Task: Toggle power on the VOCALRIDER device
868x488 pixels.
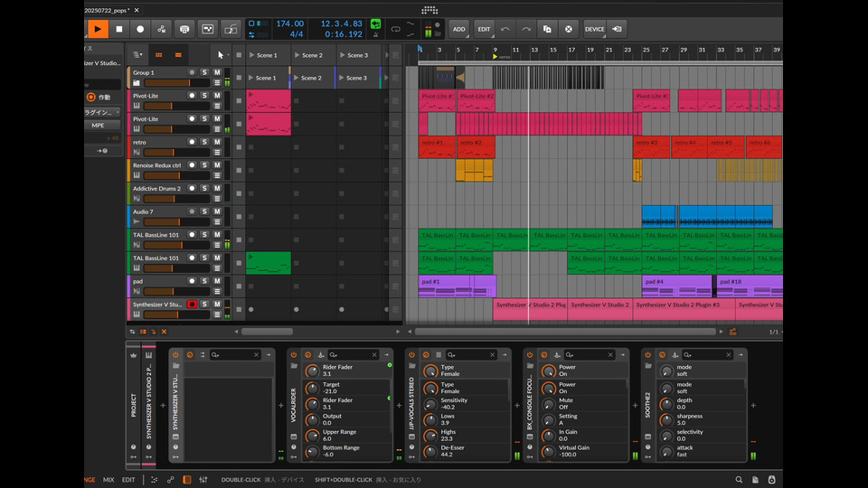Action: (293, 355)
